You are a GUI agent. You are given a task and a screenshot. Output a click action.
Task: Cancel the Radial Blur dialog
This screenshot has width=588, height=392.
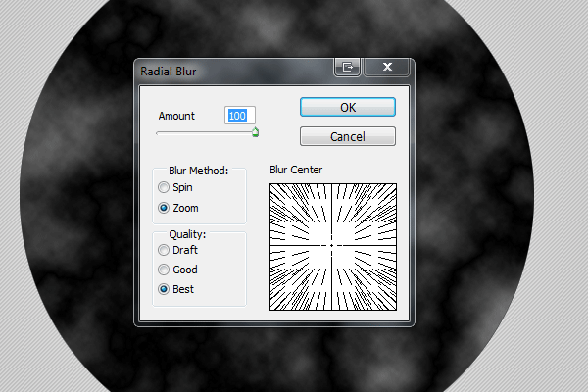point(348,136)
